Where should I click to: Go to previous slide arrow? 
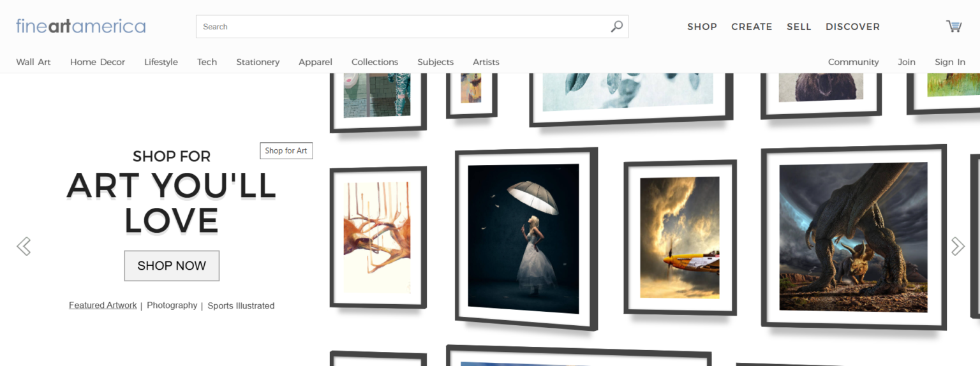(x=24, y=246)
